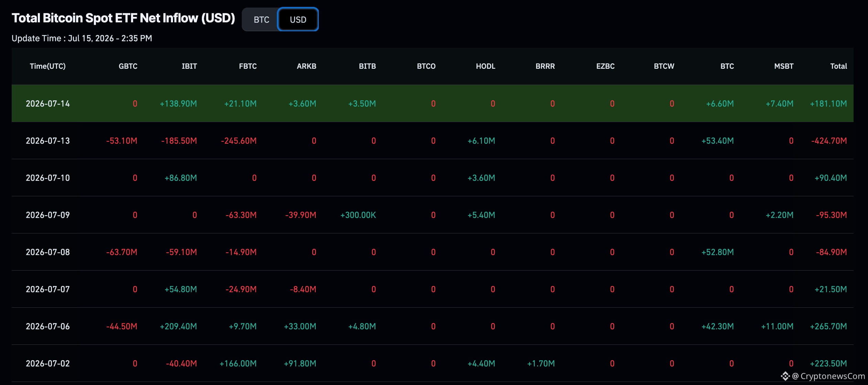Click IBIT value +138.90M
Screen dimensions: 868x385
(x=178, y=103)
